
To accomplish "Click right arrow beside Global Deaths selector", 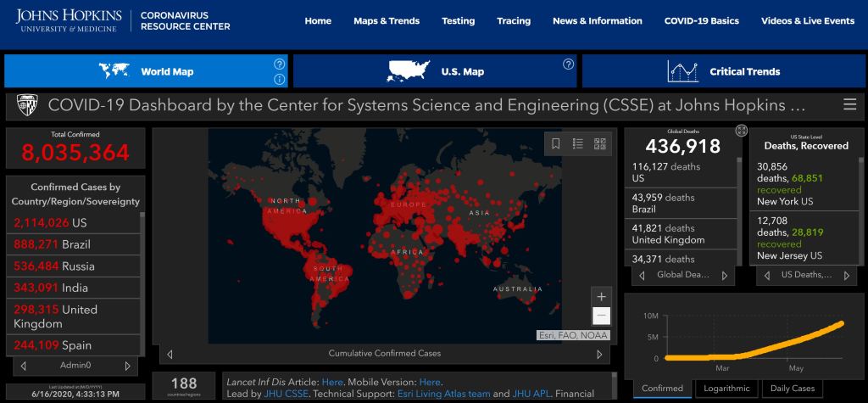I will [725, 275].
